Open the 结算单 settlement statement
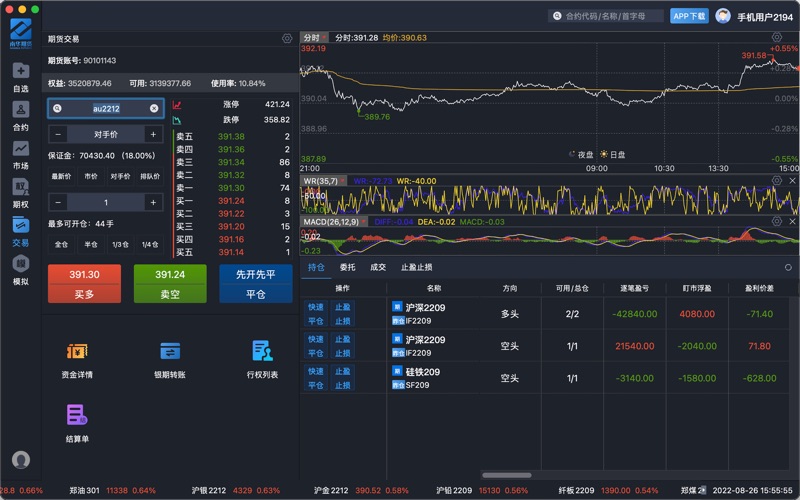This screenshot has height=500, width=800. (77, 422)
